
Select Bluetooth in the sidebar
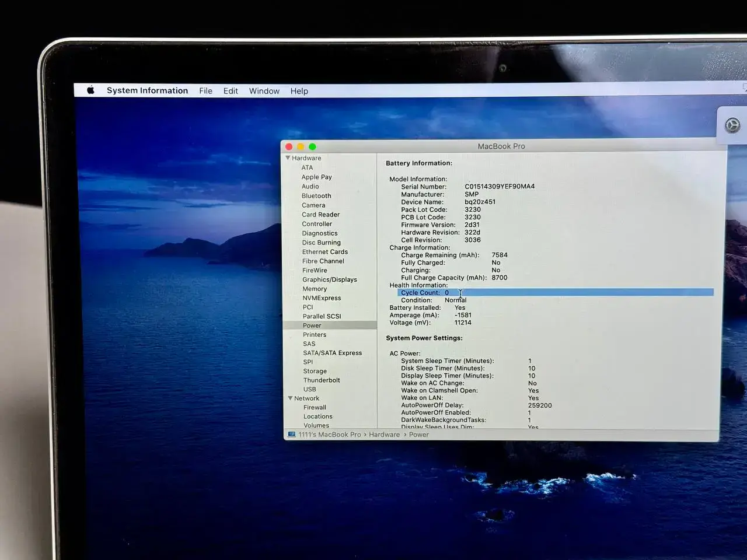316,196
